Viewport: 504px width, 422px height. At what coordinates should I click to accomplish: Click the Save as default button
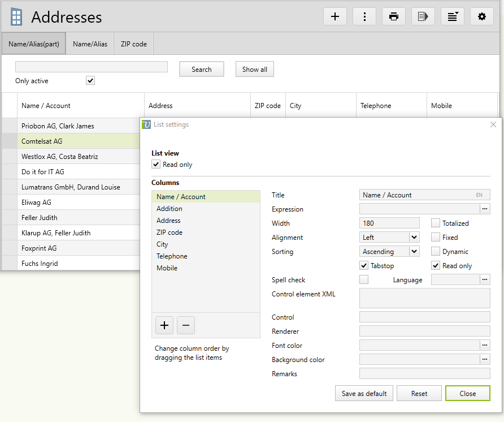click(x=364, y=394)
